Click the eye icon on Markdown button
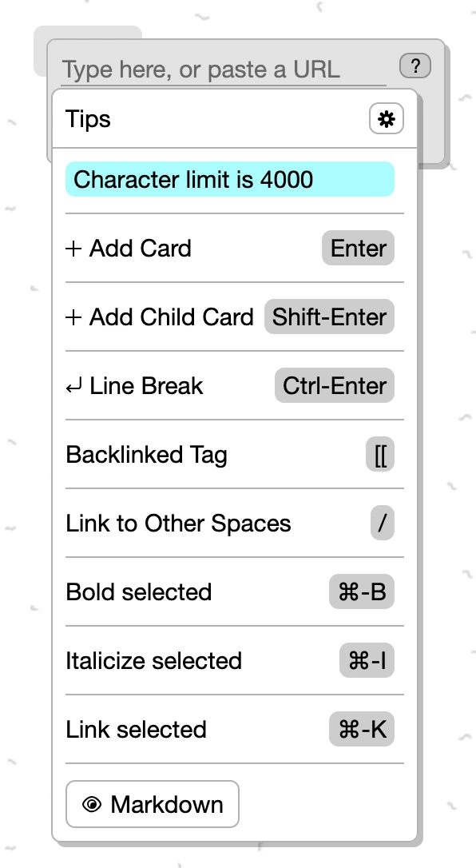476x868 pixels. pyautogui.click(x=92, y=804)
